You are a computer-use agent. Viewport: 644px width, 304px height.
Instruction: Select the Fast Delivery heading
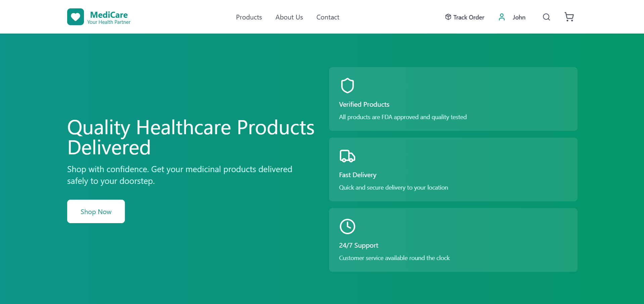coord(358,175)
